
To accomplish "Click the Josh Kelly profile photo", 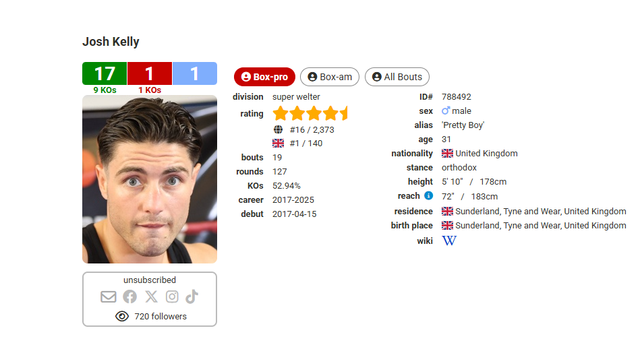I will point(150,179).
